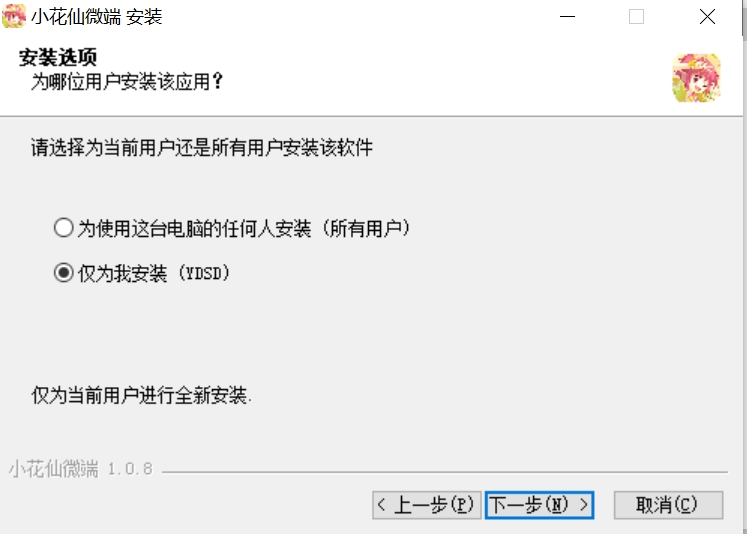Image resolution: width=747 pixels, height=534 pixels.
Task: Click the 小花仙 app icon in title bar
Action: click(14, 16)
